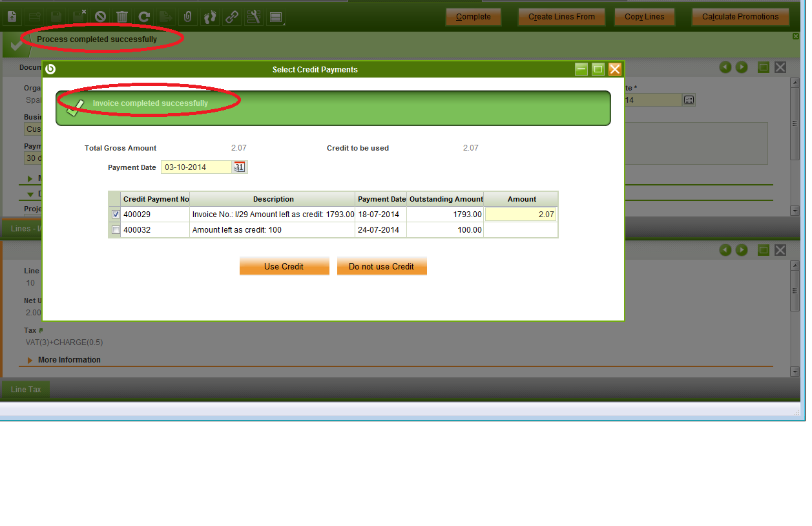The width and height of the screenshot is (812, 526).
Task: Check credit payment 400032 checkbox
Action: (x=116, y=229)
